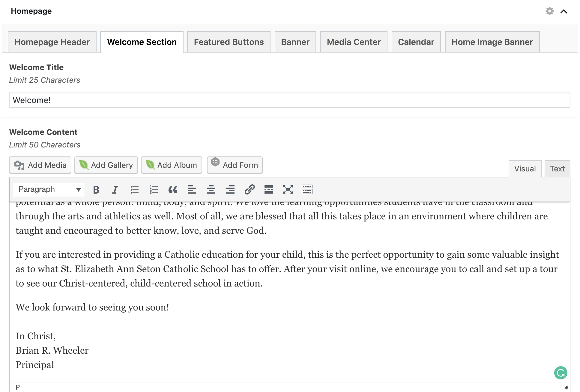Toggle the toolbar kitchen sink
Image resolution: width=580 pixels, height=392 pixels.
[307, 189]
